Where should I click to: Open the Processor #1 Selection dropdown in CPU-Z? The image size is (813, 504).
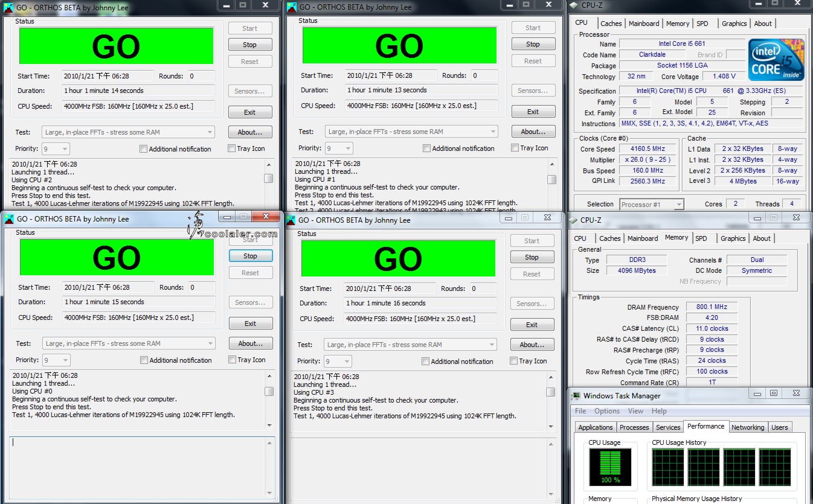tap(652, 205)
